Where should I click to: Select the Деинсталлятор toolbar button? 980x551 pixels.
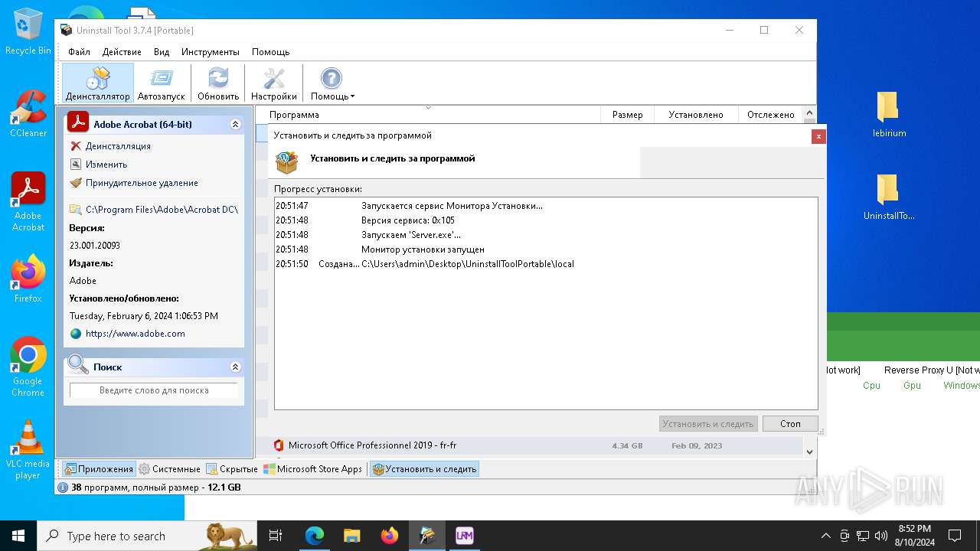tap(98, 83)
